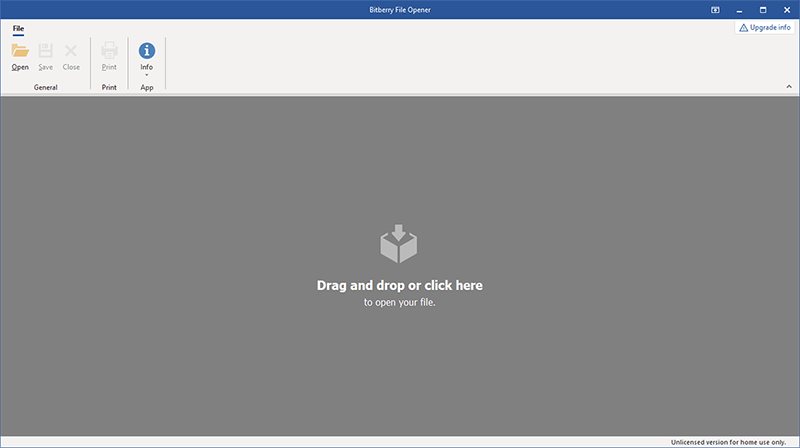Click 'Drag and drop or click here' text
This screenshot has height=448, width=800.
tap(399, 285)
